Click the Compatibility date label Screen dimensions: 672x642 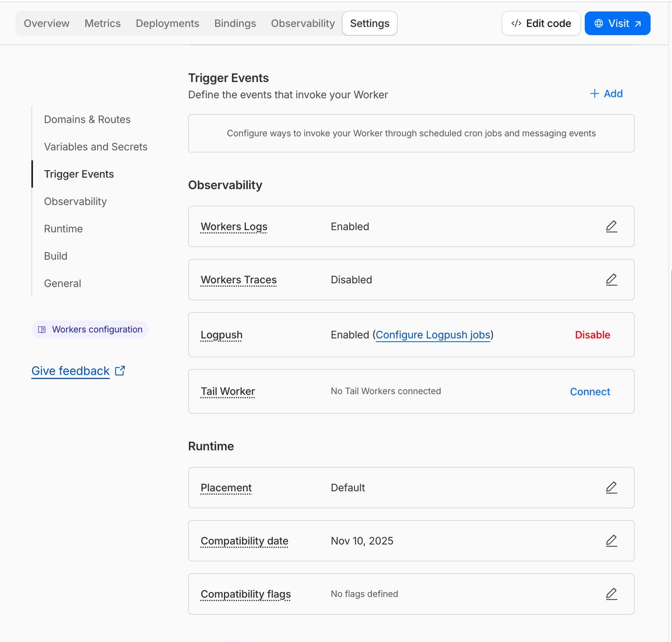pos(245,541)
